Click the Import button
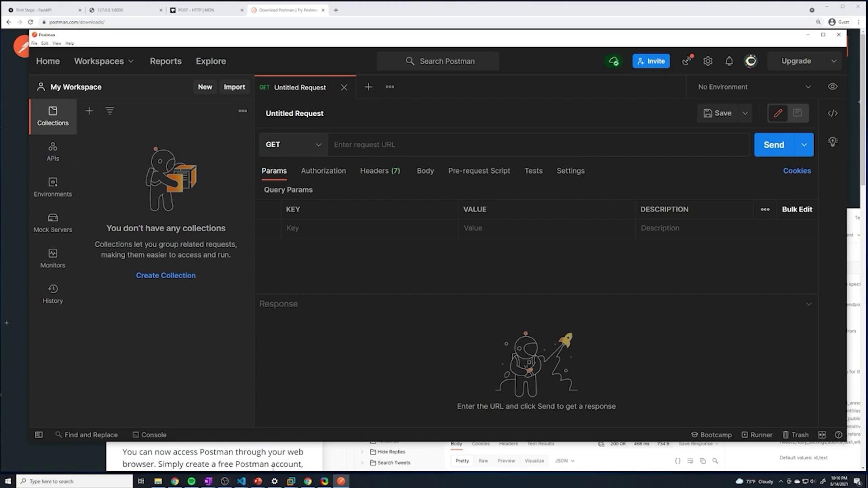Image resolution: width=868 pixels, height=488 pixels. (x=234, y=87)
